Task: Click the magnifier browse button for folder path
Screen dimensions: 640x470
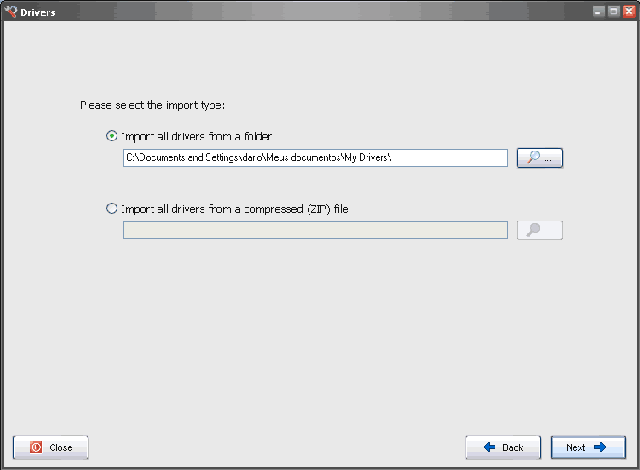Action: click(x=540, y=158)
